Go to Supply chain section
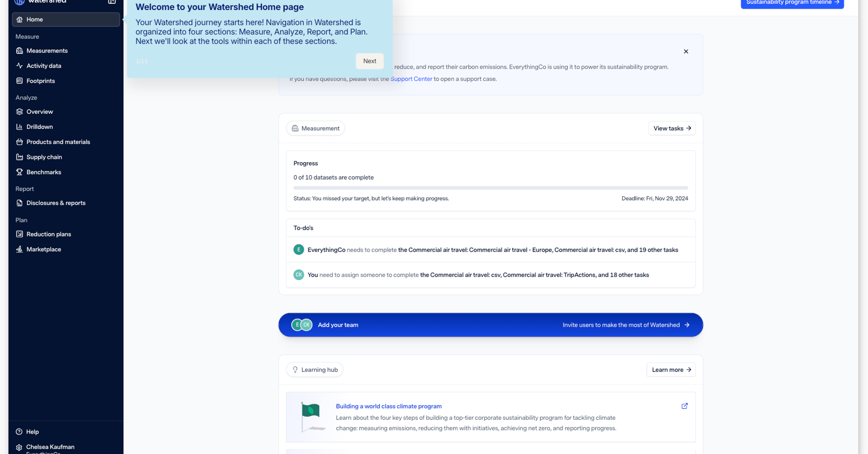868x454 pixels. click(44, 157)
